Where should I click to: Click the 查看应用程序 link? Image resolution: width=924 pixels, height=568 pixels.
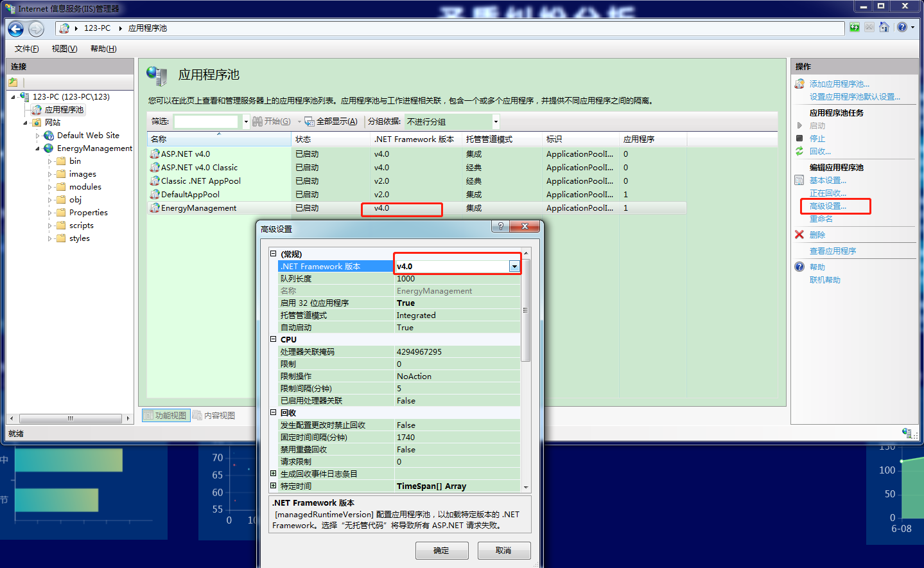click(833, 251)
